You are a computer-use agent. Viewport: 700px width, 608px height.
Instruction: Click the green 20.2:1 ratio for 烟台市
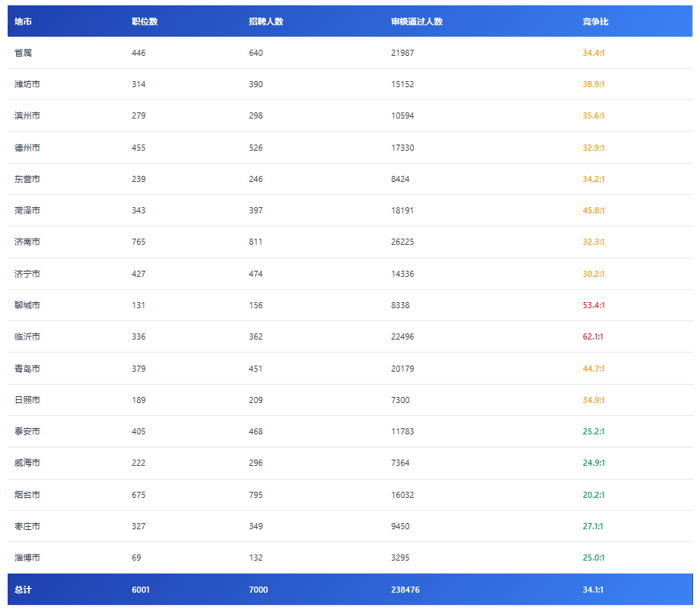593,495
